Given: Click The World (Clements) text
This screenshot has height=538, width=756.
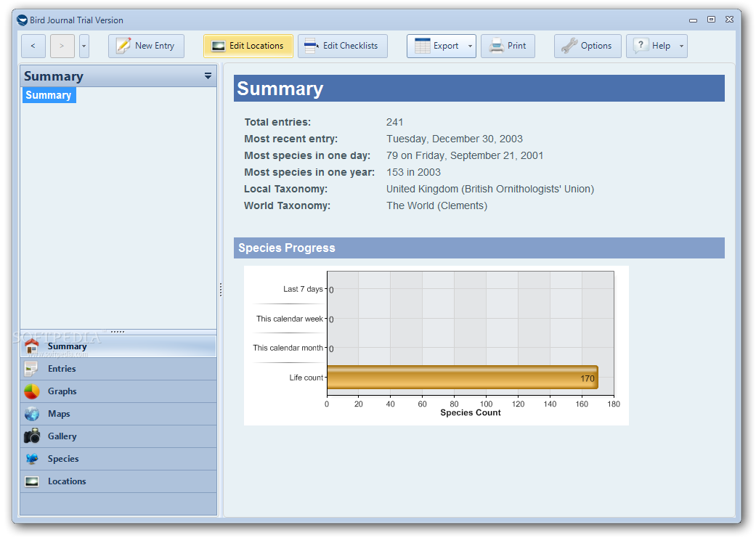Looking at the screenshot, I should (x=436, y=206).
